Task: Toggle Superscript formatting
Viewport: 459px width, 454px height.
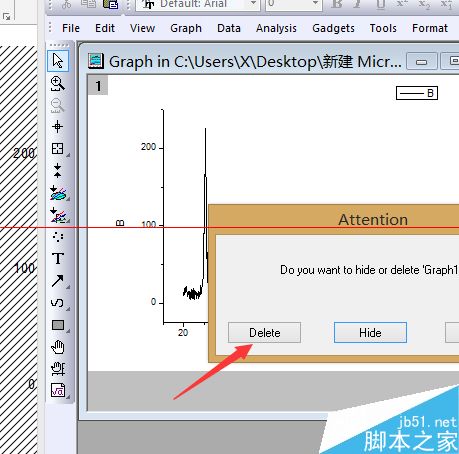Action: click(402, 4)
